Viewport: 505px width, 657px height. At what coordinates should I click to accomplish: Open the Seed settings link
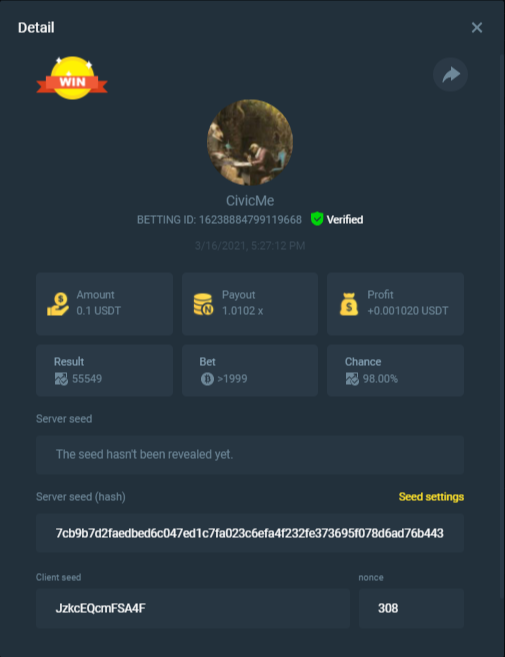pos(431,497)
